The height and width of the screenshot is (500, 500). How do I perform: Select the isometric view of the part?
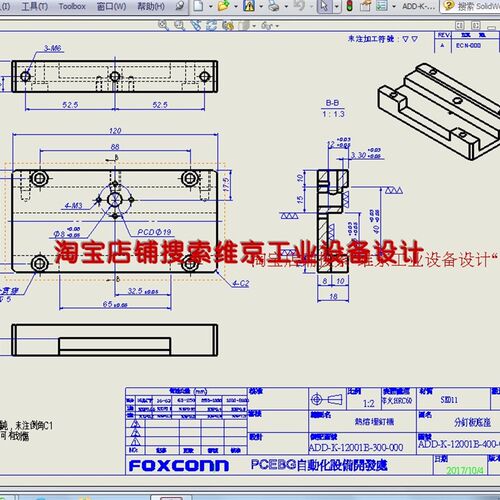(439, 112)
